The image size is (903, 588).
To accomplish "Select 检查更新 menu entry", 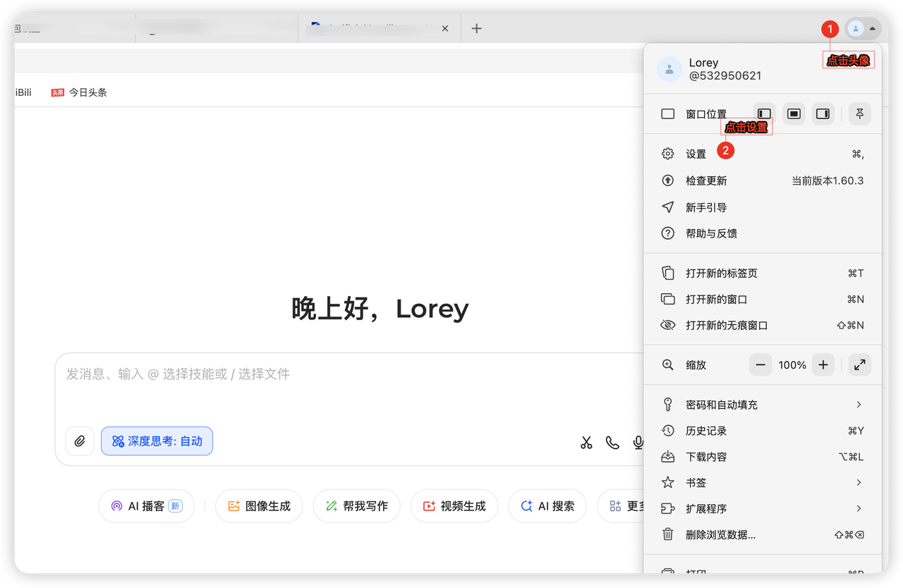I will coord(763,180).
